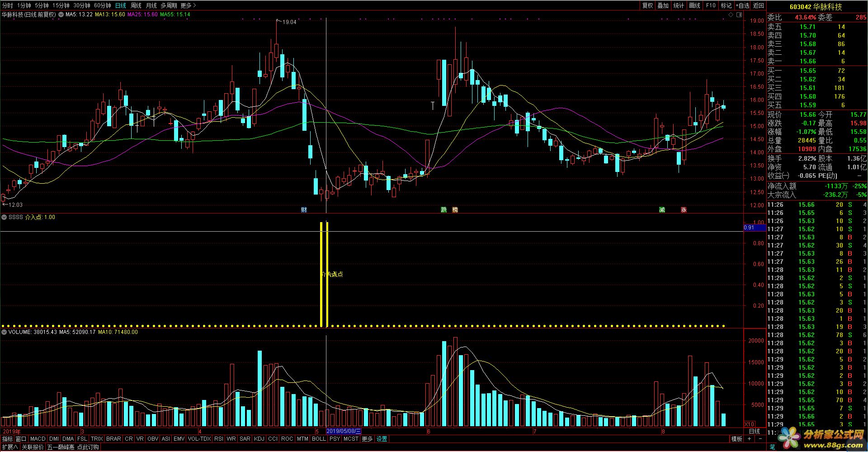Open the 统计 statistics tool
This screenshot has width=868, height=452.
[679, 5]
